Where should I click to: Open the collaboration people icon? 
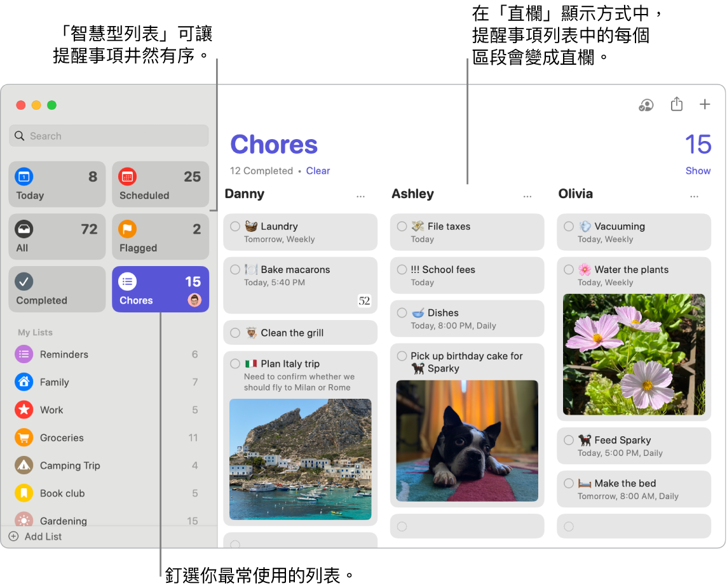tap(646, 105)
